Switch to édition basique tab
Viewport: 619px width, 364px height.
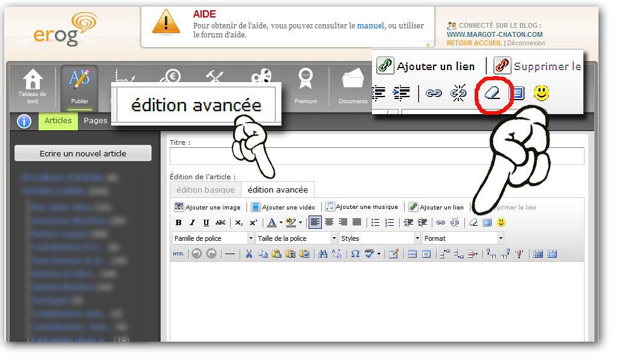pos(206,190)
